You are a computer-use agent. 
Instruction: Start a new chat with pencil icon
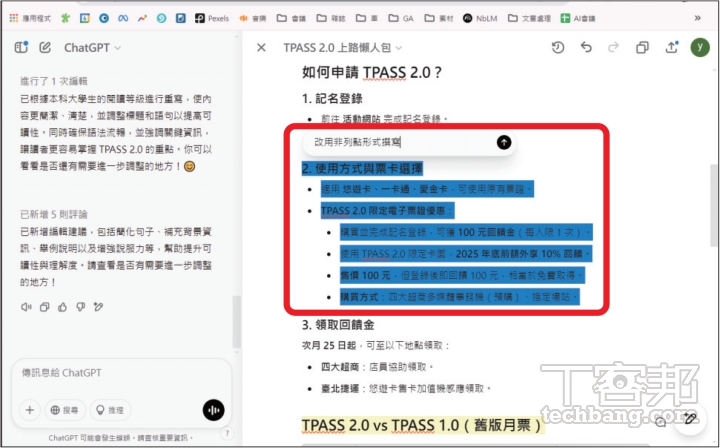tap(45, 47)
